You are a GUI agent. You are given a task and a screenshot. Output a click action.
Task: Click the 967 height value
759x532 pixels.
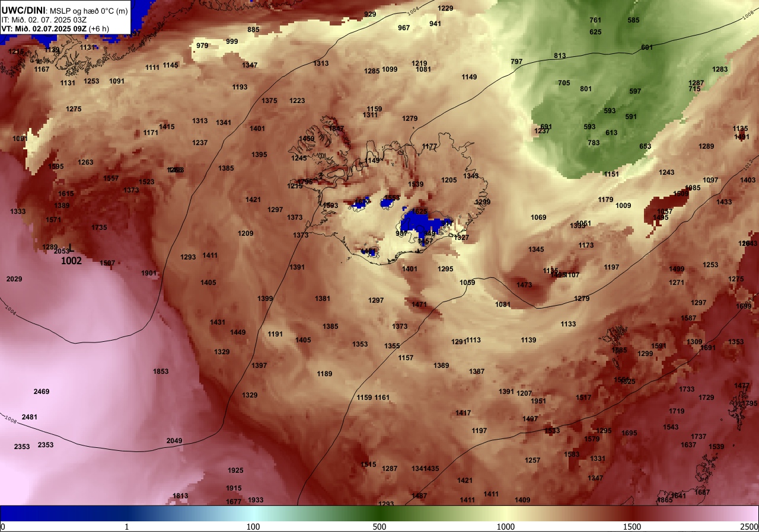pyautogui.click(x=404, y=28)
